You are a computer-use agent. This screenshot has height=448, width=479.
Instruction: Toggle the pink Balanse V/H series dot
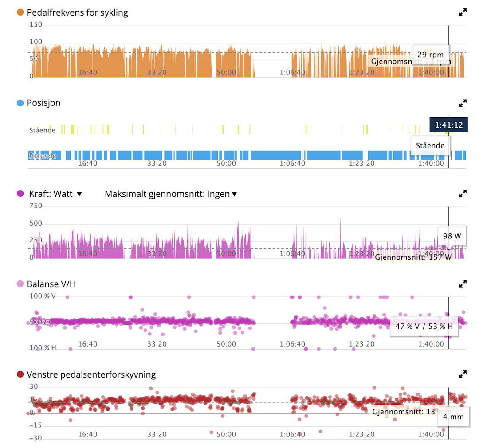[20, 284]
